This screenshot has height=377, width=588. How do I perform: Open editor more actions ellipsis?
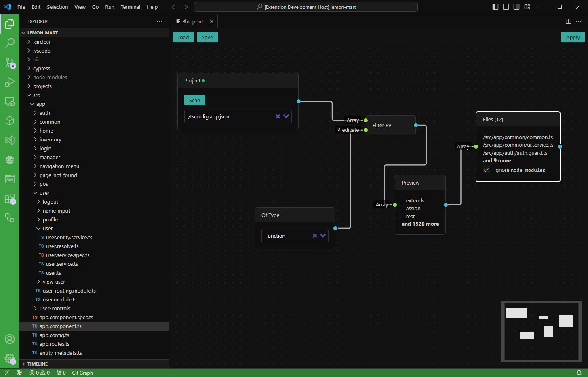[579, 21]
